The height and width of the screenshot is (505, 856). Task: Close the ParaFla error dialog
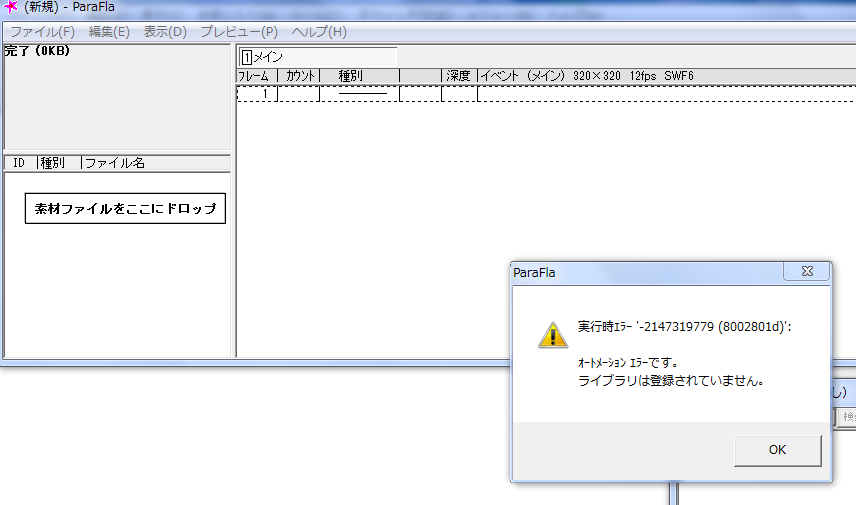pyautogui.click(x=807, y=271)
